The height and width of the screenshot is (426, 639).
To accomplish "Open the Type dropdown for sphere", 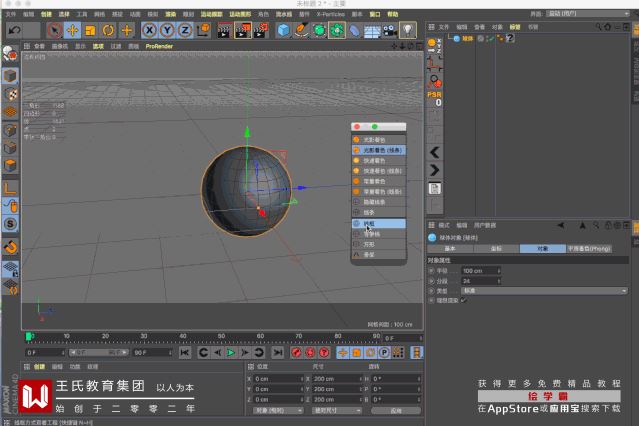I will (544, 291).
